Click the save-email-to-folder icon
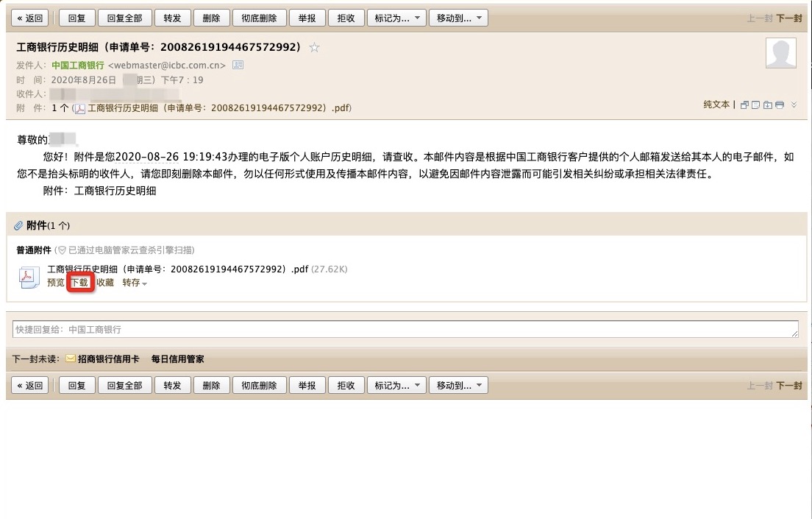812x519 pixels. coord(767,105)
